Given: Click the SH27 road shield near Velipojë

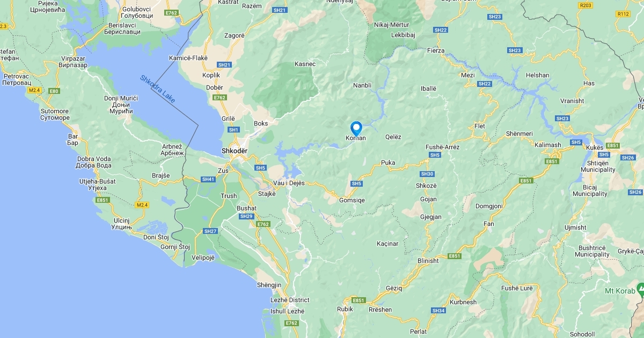Looking at the screenshot, I should (x=210, y=231).
